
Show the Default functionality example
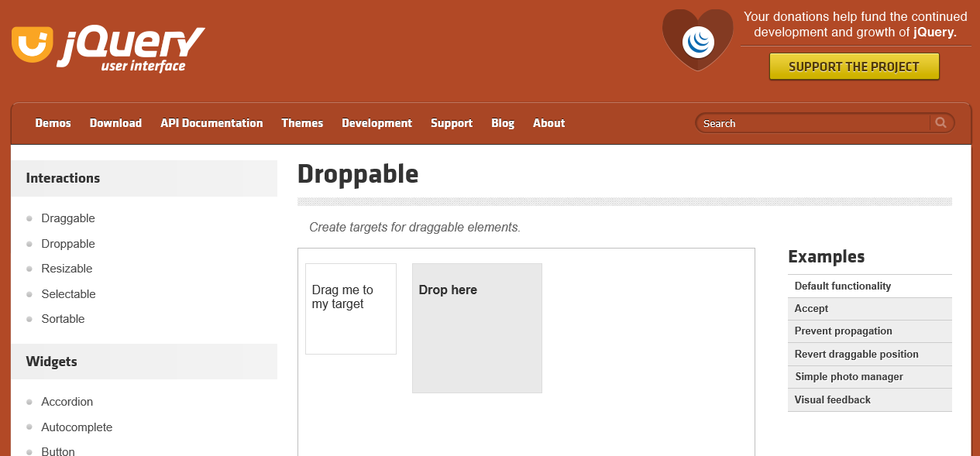point(843,286)
